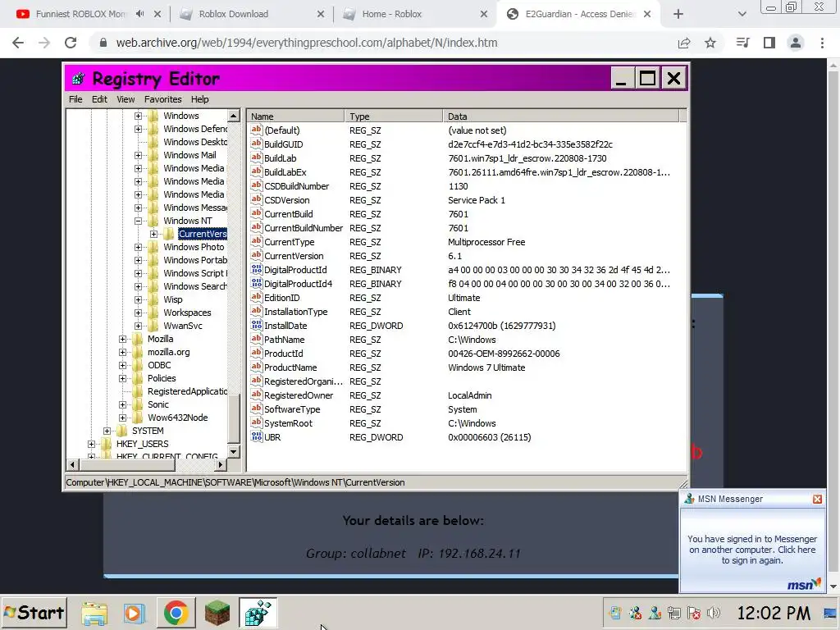Open Google Chrome from the taskbar
This screenshot has height=630, width=840.
tap(176, 613)
